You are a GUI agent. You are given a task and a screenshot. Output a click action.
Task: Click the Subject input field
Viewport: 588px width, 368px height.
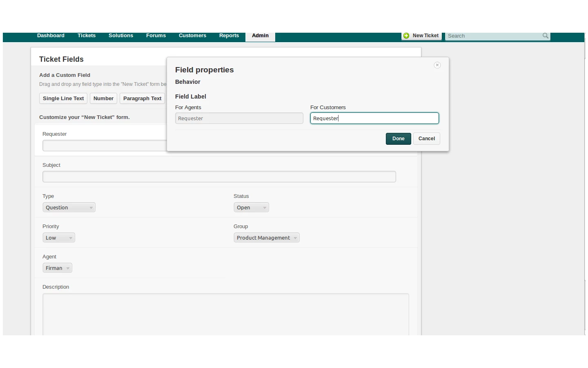(219, 177)
